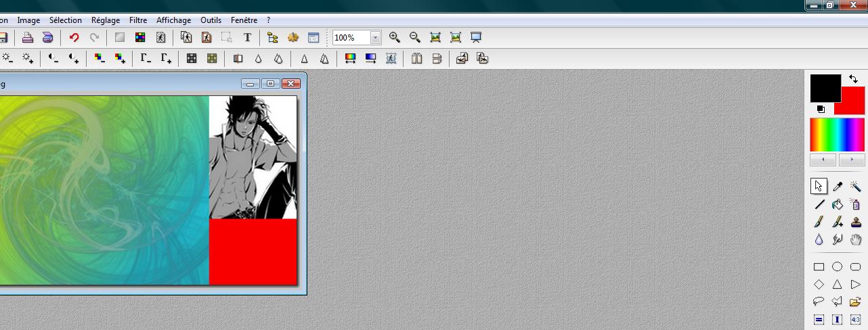This screenshot has height=330, width=868.
Task: Pick a hue from the rainbow palette
Action: [838, 135]
